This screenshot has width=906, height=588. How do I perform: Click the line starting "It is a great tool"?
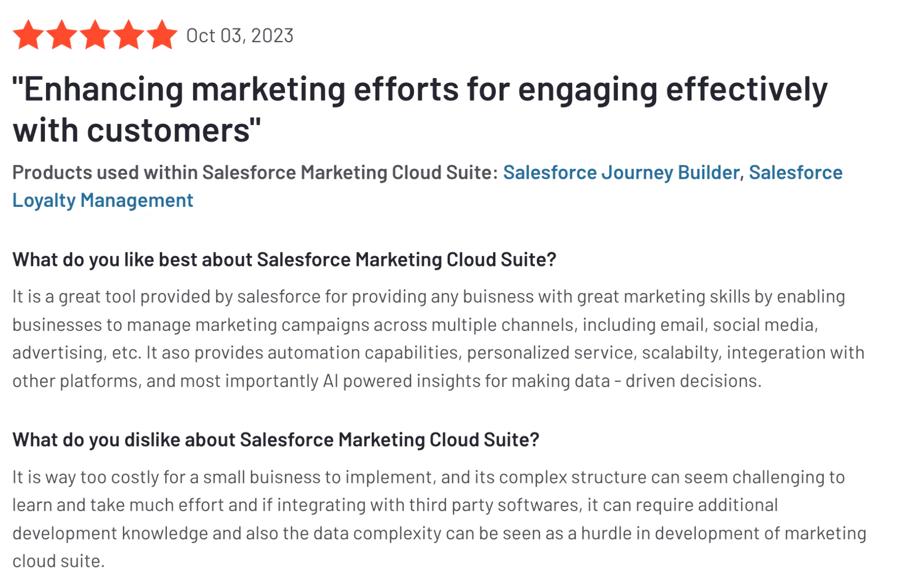[428, 297]
